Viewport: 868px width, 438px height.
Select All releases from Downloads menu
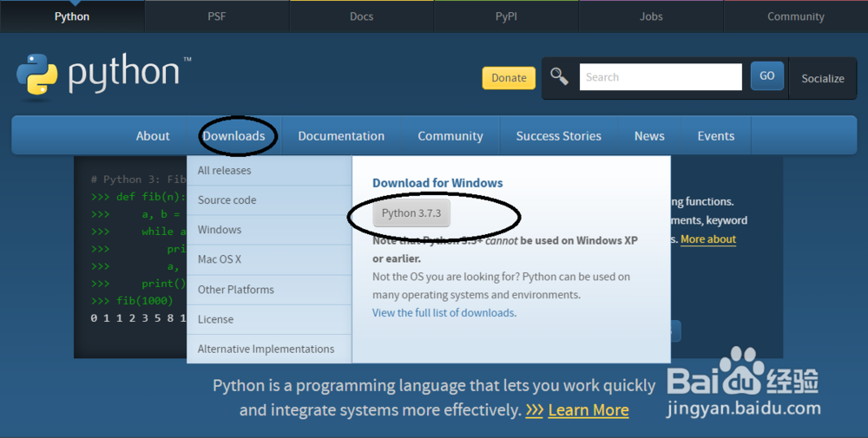(x=225, y=171)
